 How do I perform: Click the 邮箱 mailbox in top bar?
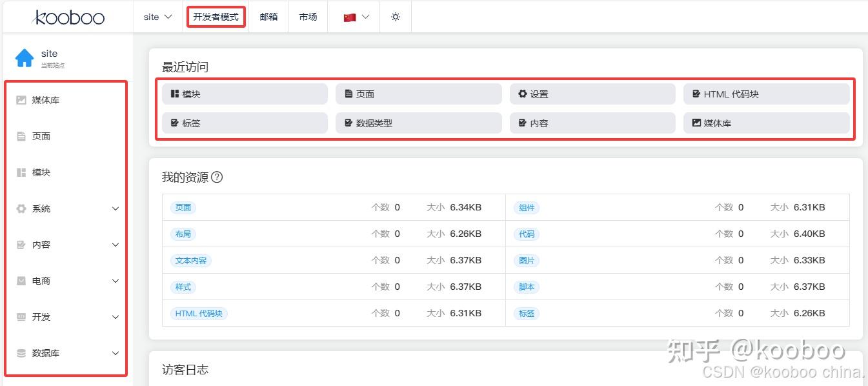(268, 17)
